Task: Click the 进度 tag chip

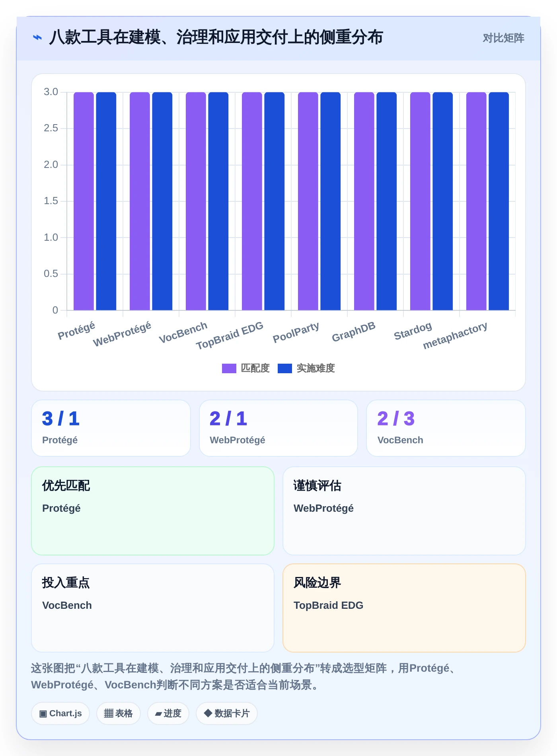Action: (x=168, y=713)
